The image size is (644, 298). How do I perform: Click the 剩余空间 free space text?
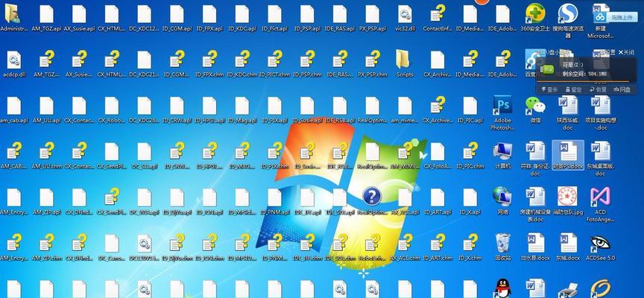(586, 74)
